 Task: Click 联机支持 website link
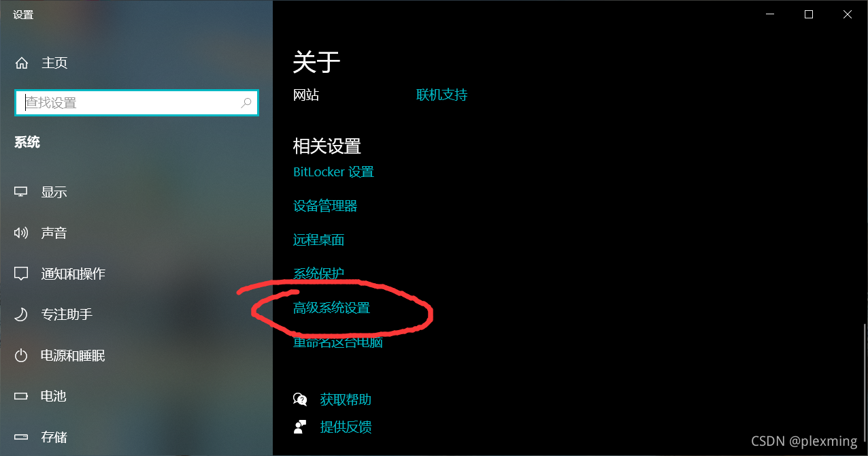[x=442, y=95]
